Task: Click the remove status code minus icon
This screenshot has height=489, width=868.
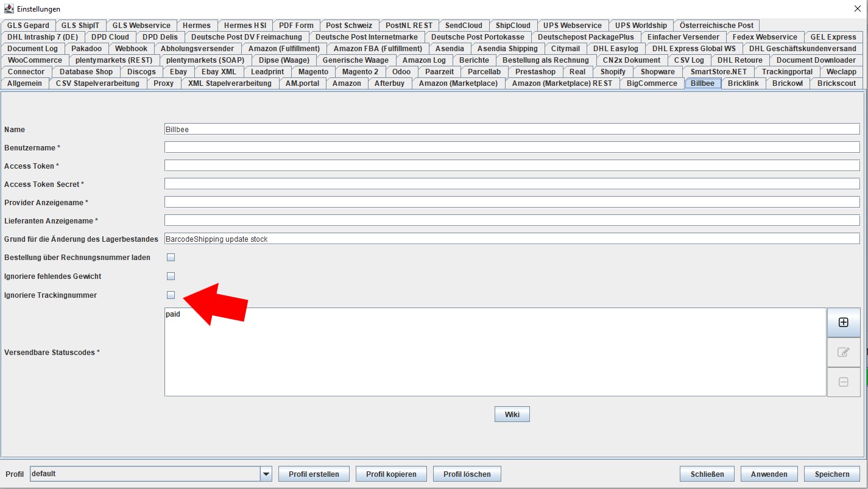Action: click(x=843, y=382)
